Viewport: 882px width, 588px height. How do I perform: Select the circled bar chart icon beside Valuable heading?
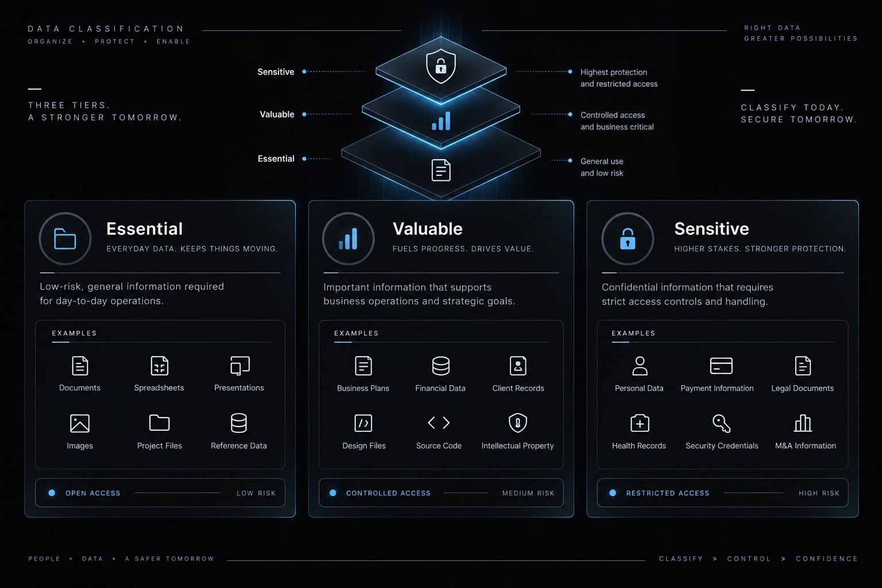(x=349, y=239)
